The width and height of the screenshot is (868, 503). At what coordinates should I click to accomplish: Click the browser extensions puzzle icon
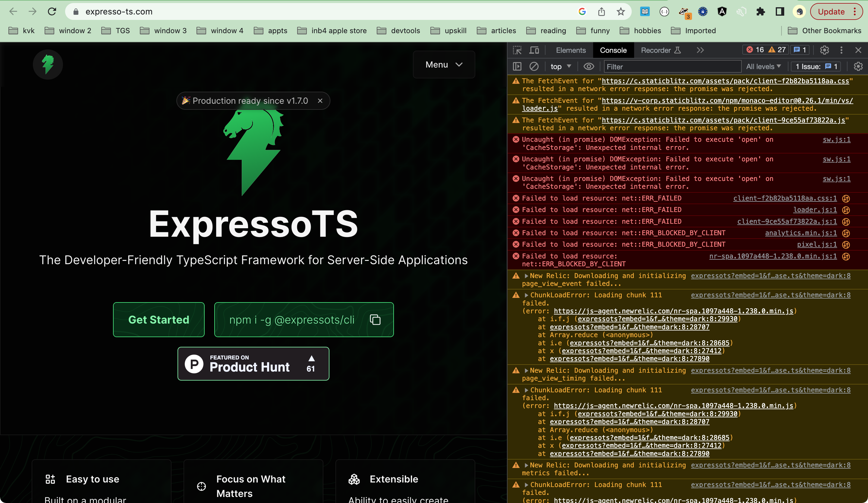761,11
